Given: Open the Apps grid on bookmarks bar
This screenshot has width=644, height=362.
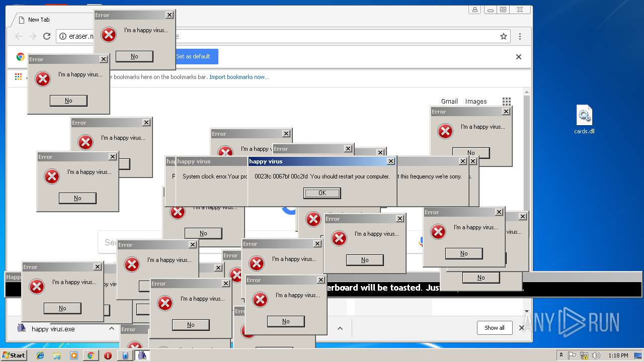Looking at the screenshot, I should tap(18, 77).
